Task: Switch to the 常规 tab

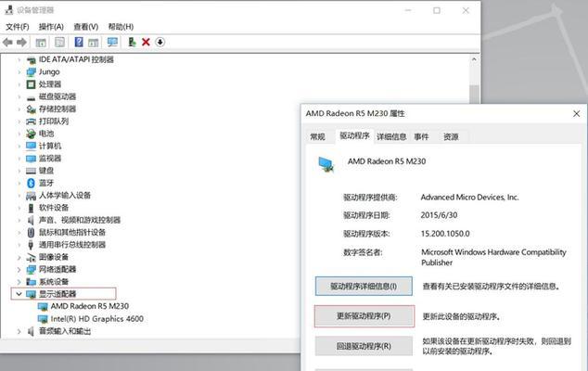Action: (x=317, y=137)
